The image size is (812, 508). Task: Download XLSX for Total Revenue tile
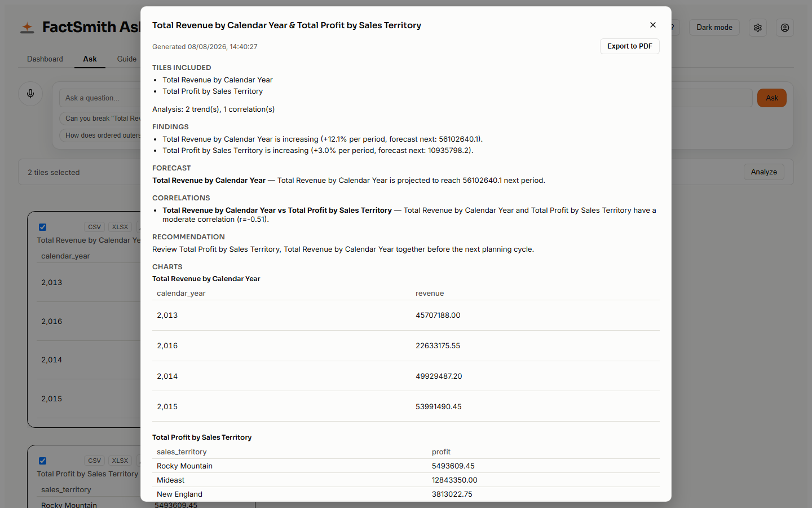[120, 227]
